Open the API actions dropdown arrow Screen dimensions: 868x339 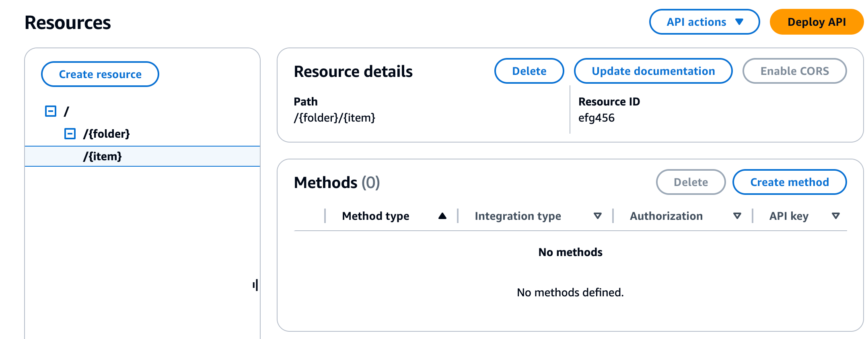pos(739,22)
